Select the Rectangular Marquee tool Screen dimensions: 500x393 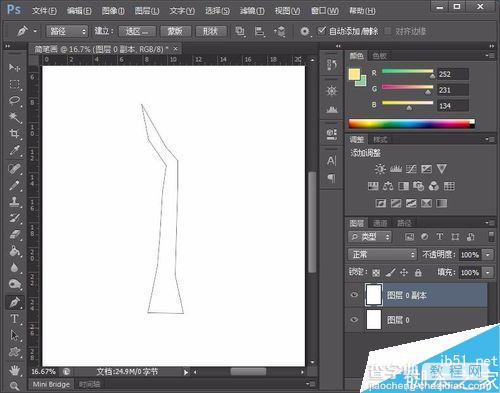click(14, 84)
